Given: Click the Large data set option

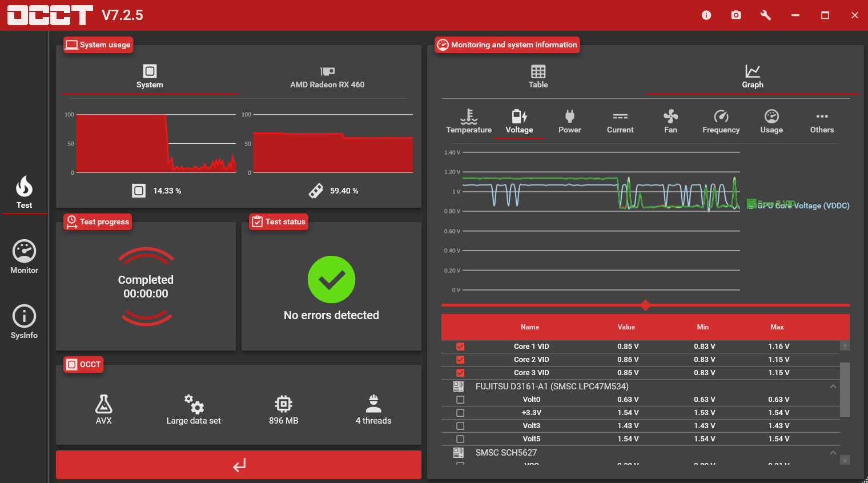Looking at the screenshot, I should click(x=194, y=409).
